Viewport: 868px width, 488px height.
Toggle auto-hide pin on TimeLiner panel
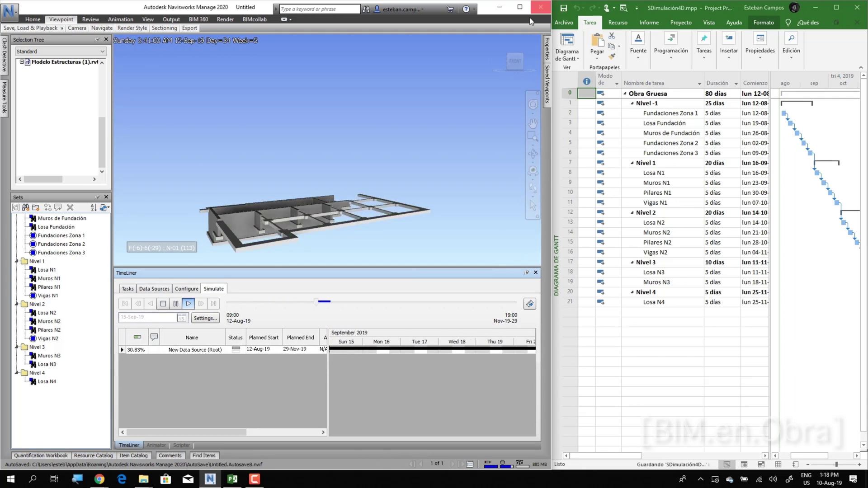[x=526, y=272]
